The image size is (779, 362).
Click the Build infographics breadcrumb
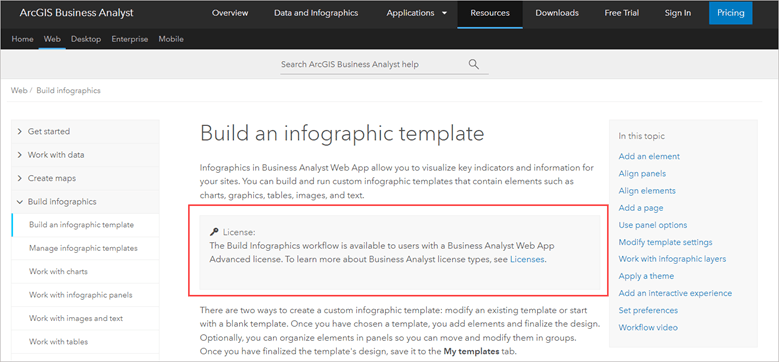(x=69, y=90)
